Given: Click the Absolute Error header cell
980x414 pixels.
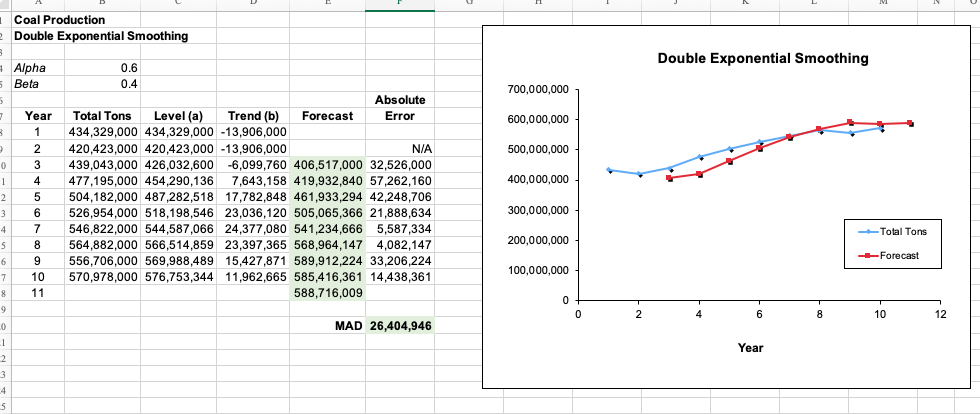Looking at the screenshot, I should (x=400, y=108).
